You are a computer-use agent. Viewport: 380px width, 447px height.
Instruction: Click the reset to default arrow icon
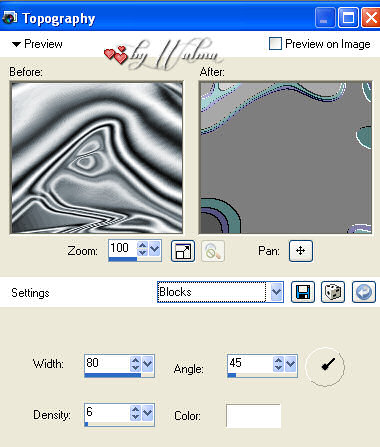364,292
